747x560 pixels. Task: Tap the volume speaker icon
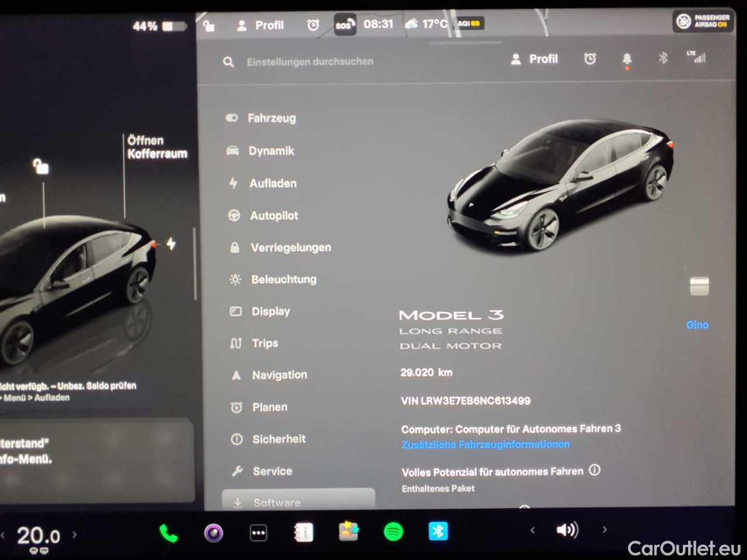567,530
